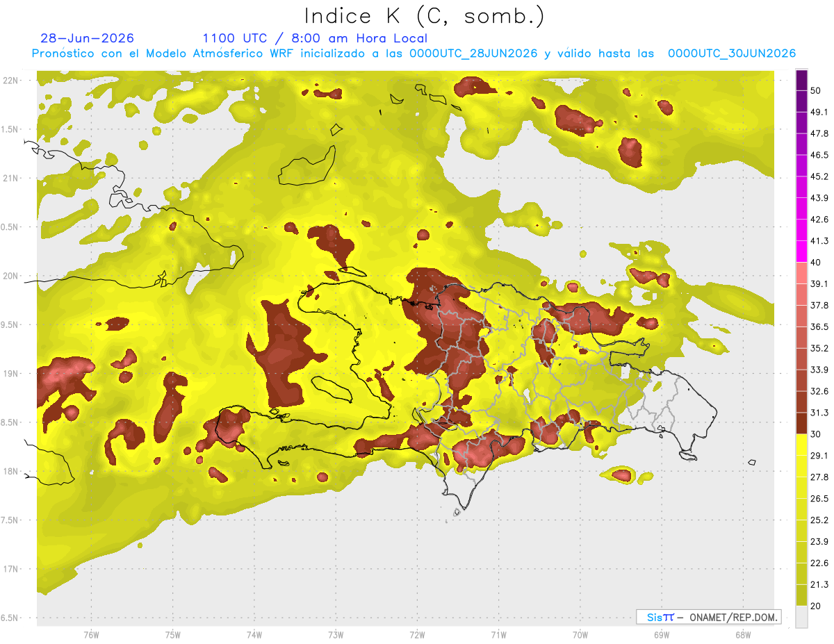Click the colorbar value "50"
Image resolution: width=834 pixels, height=644 pixels.
tap(817, 91)
